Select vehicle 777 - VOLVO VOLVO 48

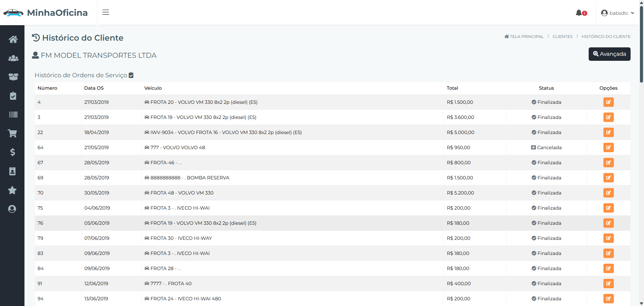click(x=175, y=147)
